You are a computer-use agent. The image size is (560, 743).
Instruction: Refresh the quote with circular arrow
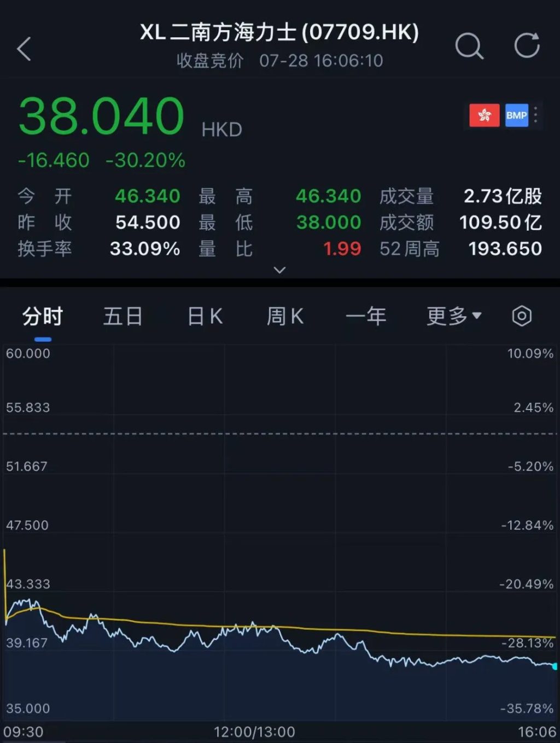point(527,45)
